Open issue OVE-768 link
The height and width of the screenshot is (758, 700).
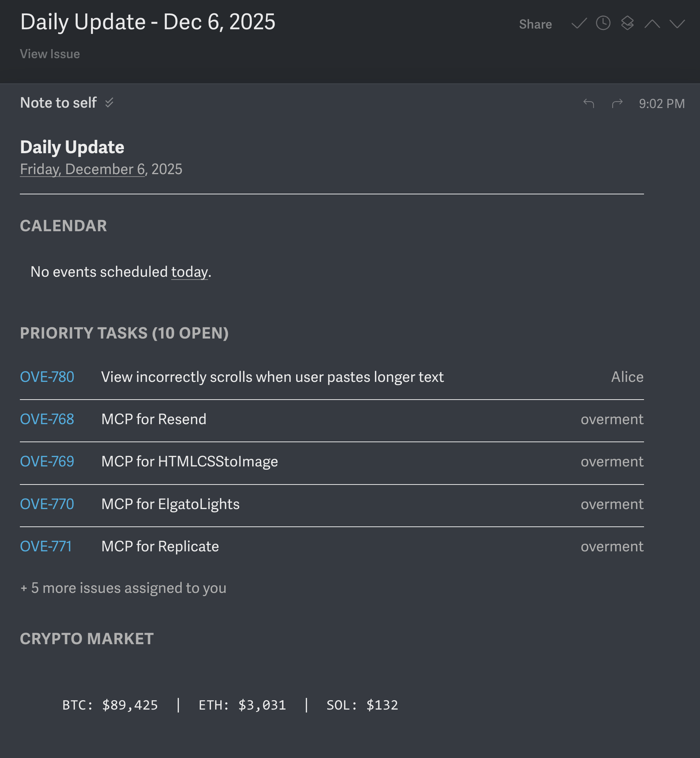tap(47, 419)
